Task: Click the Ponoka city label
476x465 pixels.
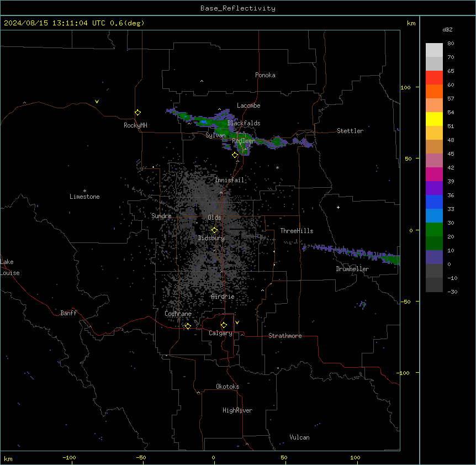Action: [x=265, y=75]
